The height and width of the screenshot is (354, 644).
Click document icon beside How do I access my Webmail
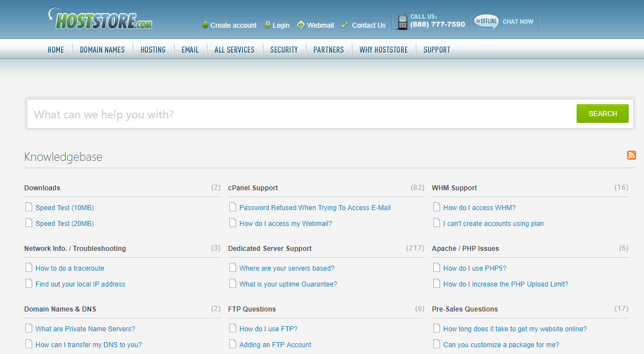point(233,223)
